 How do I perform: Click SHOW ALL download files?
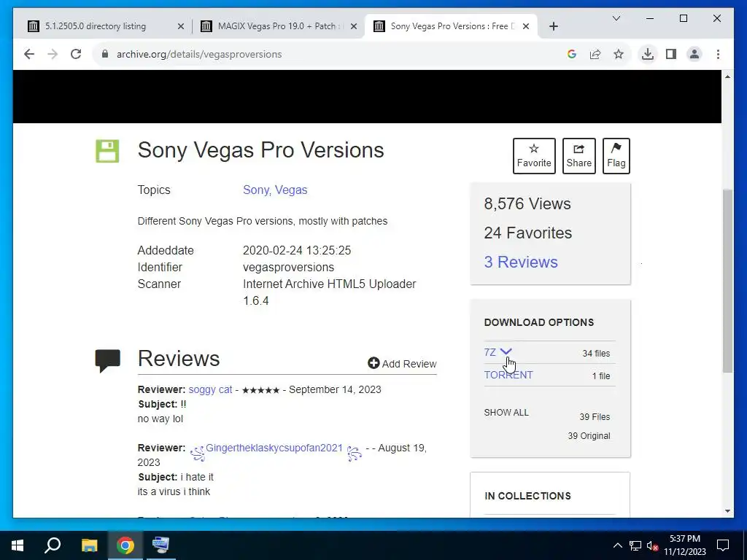tap(506, 413)
